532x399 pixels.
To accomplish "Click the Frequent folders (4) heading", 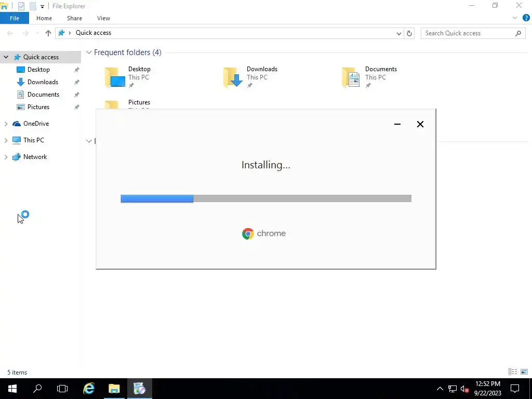I will pos(128,52).
